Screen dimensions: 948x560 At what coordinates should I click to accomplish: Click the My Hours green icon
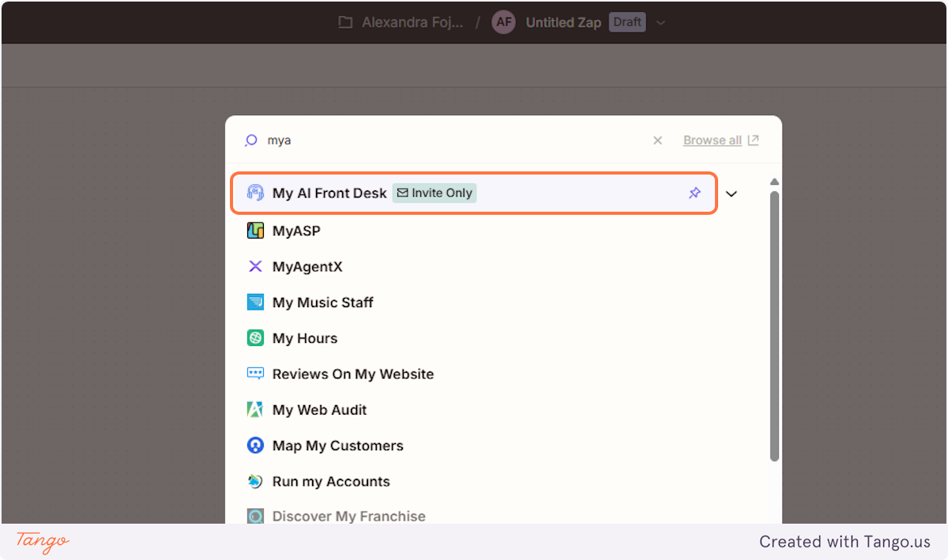tap(255, 338)
